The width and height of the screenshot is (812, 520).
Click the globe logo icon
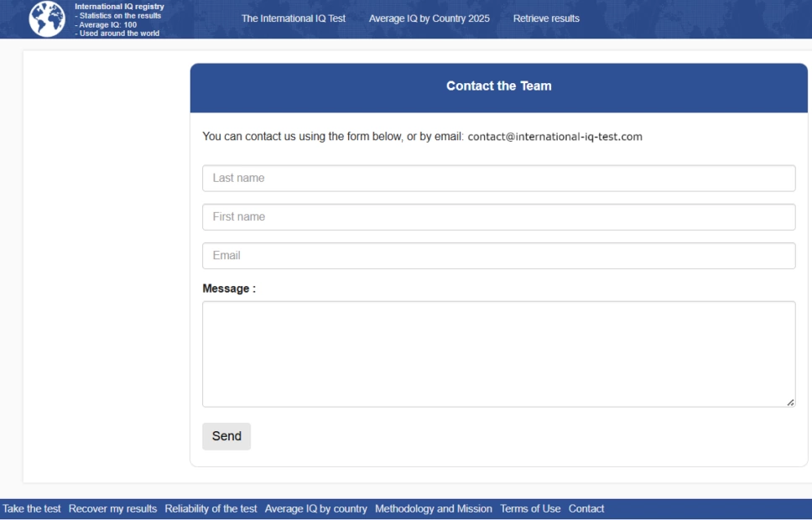(47, 18)
